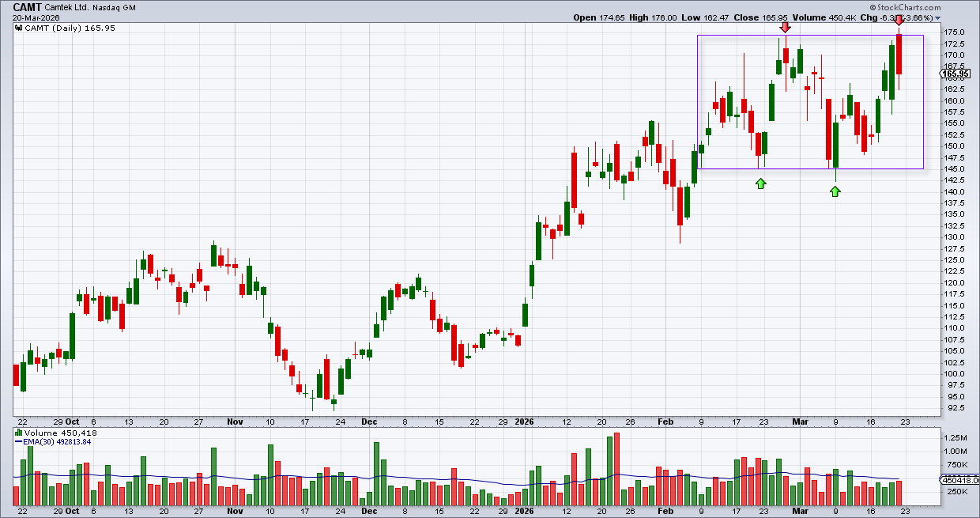The width and height of the screenshot is (980, 518).
Task: Click the 1.25M volume axis label
Action: click(x=955, y=437)
